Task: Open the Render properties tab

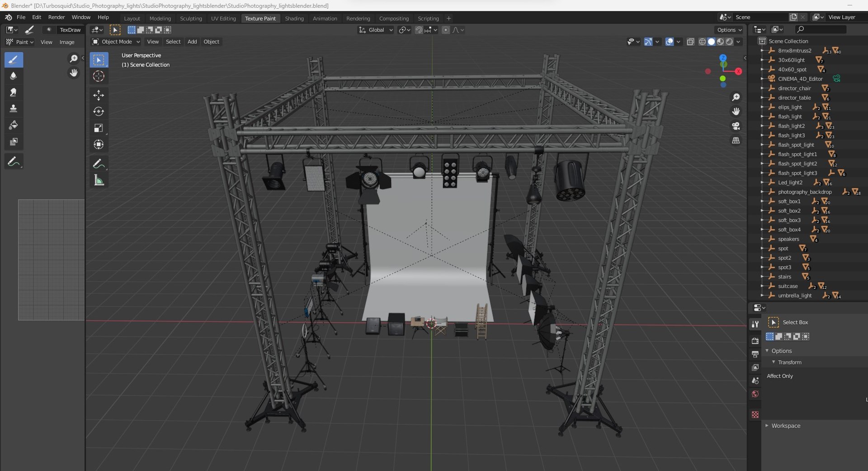Action: click(x=755, y=340)
